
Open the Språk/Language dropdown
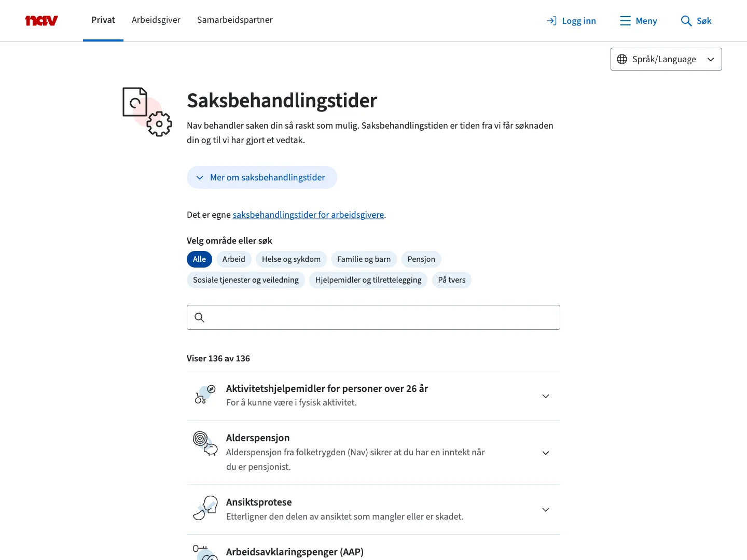coord(666,59)
